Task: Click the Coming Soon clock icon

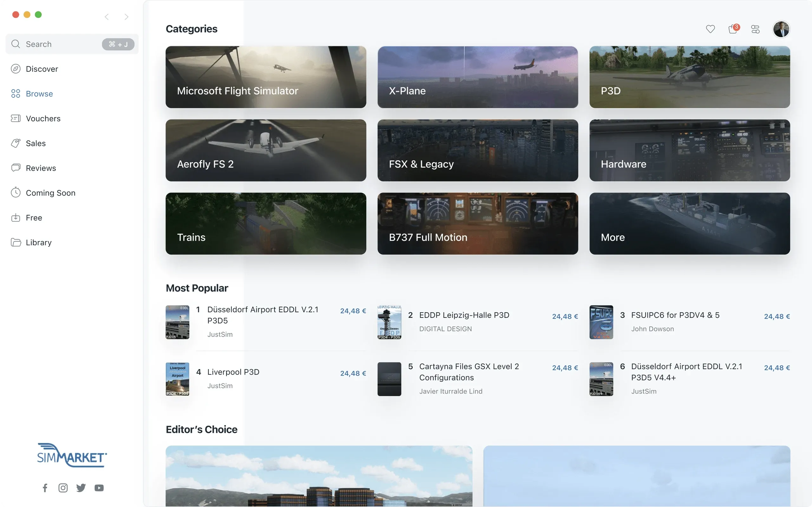Action: pos(16,192)
